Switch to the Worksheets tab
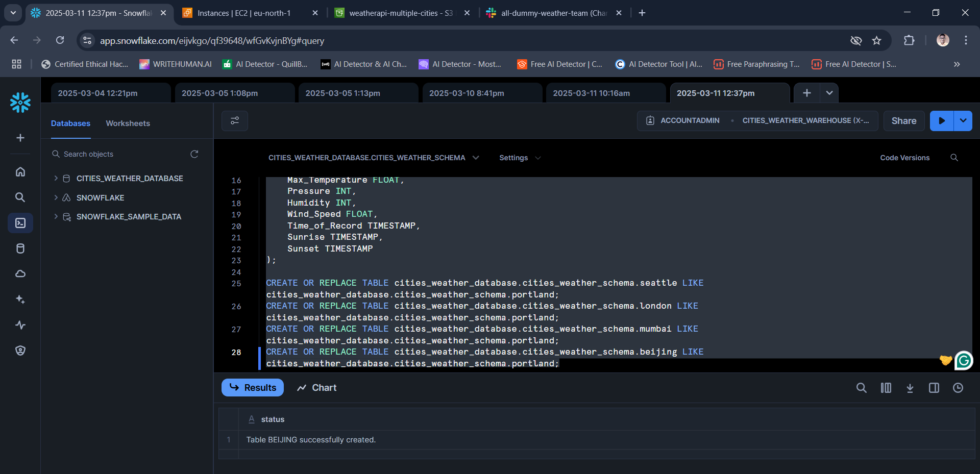The width and height of the screenshot is (980, 474). point(128,123)
